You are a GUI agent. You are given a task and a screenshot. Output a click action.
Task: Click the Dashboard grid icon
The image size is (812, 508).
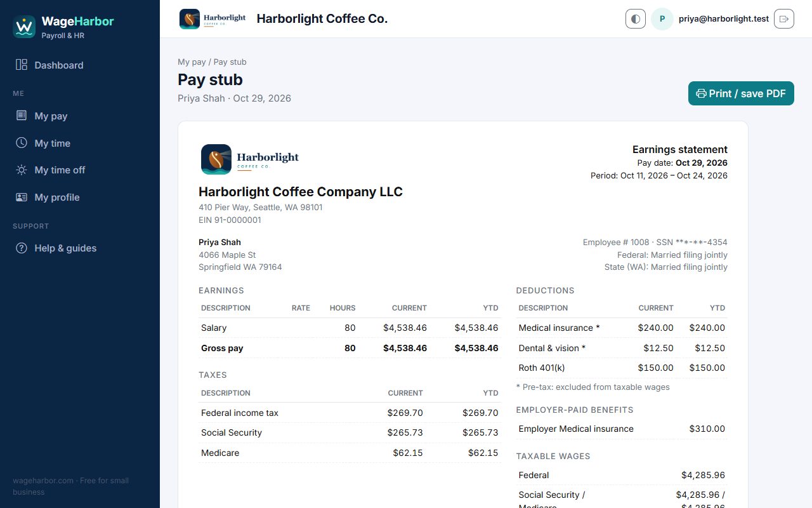coord(22,65)
